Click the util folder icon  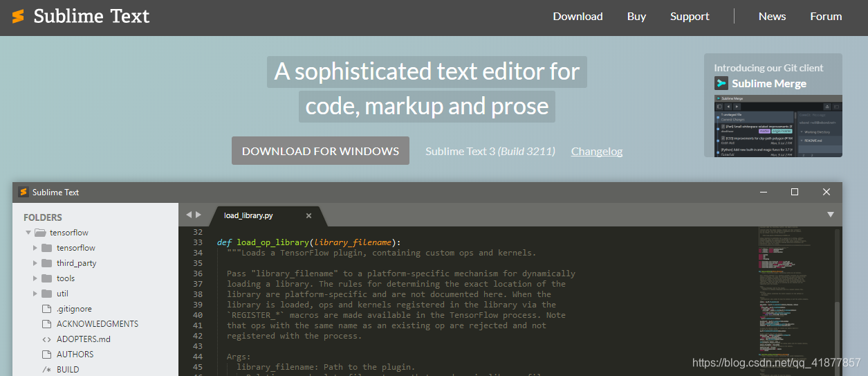click(x=46, y=294)
